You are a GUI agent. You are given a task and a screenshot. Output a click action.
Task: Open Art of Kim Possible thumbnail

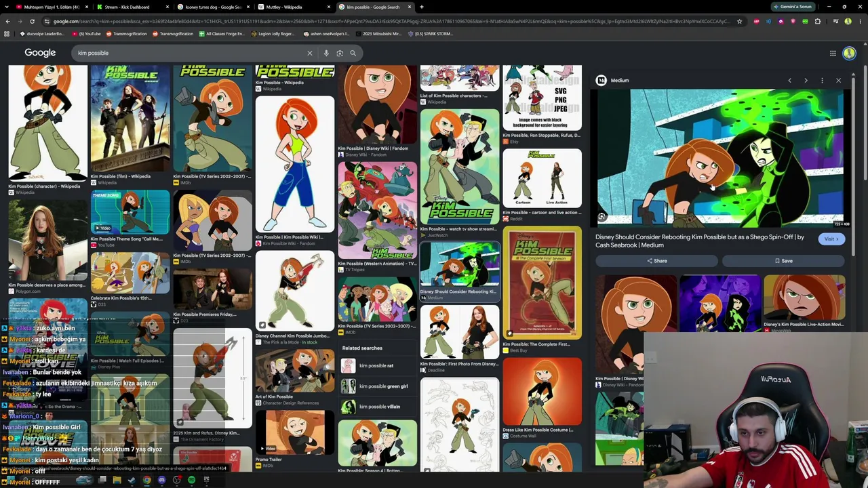click(x=295, y=371)
